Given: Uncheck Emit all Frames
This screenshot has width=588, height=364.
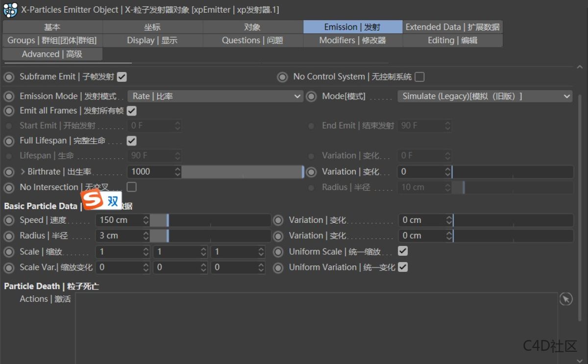Looking at the screenshot, I should tap(131, 111).
